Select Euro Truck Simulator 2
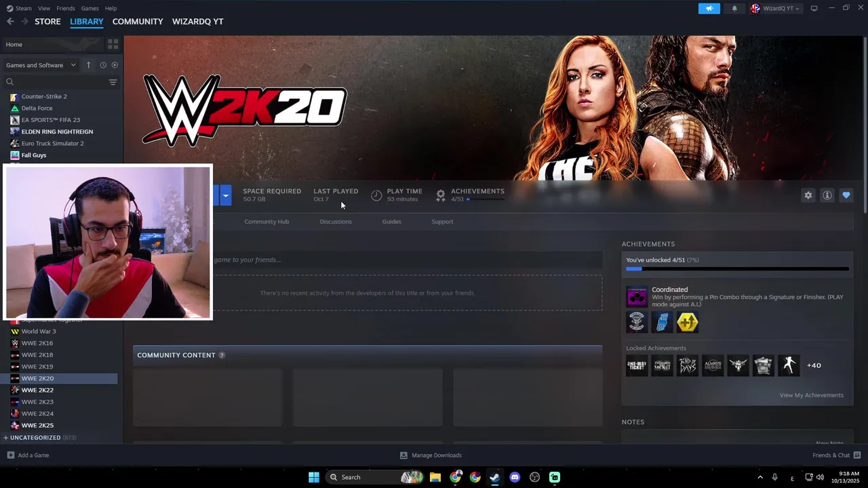Viewport: 868px width, 488px height. click(52, 144)
